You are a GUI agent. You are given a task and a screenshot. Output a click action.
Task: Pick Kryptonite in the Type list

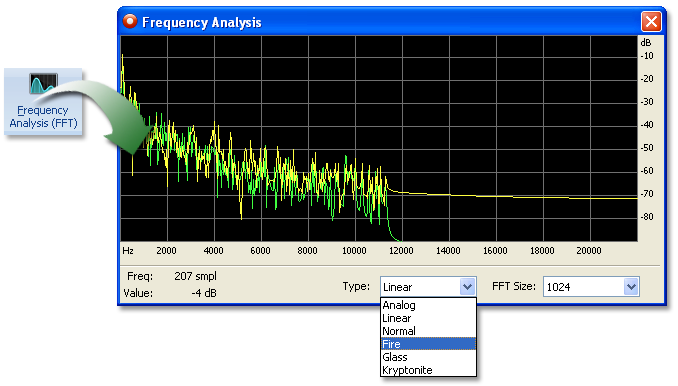[428, 370]
